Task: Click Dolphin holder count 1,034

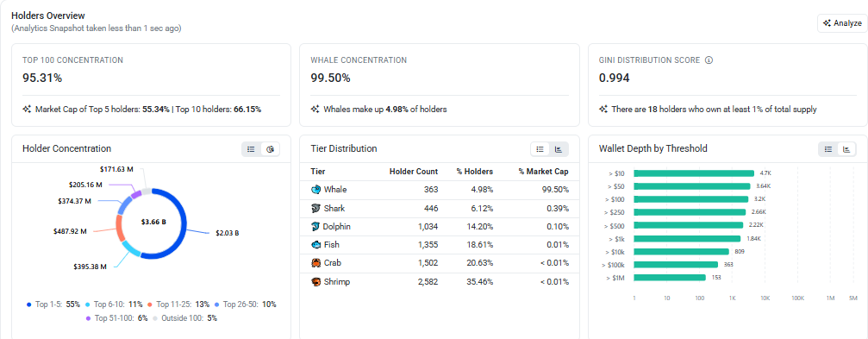Action: click(428, 227)
